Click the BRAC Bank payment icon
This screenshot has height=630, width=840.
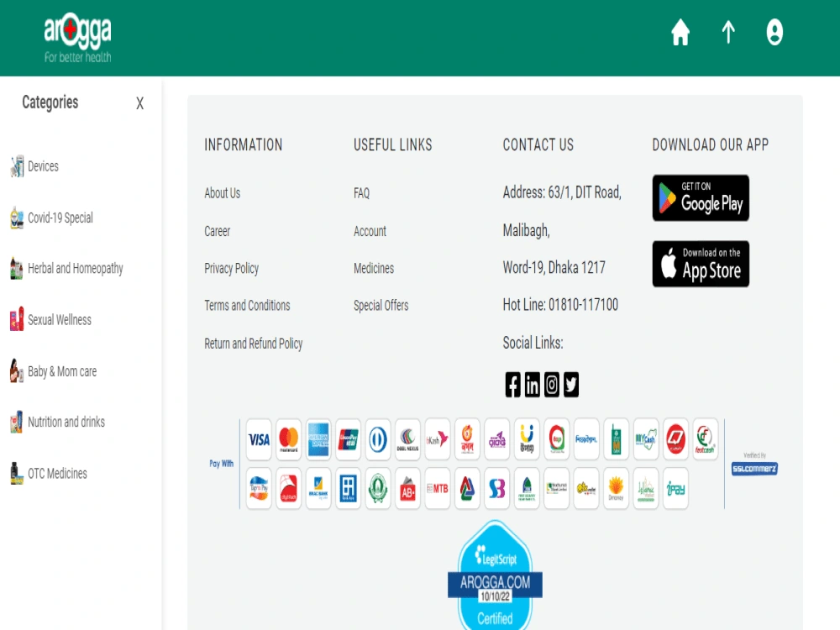pos(318,489)
